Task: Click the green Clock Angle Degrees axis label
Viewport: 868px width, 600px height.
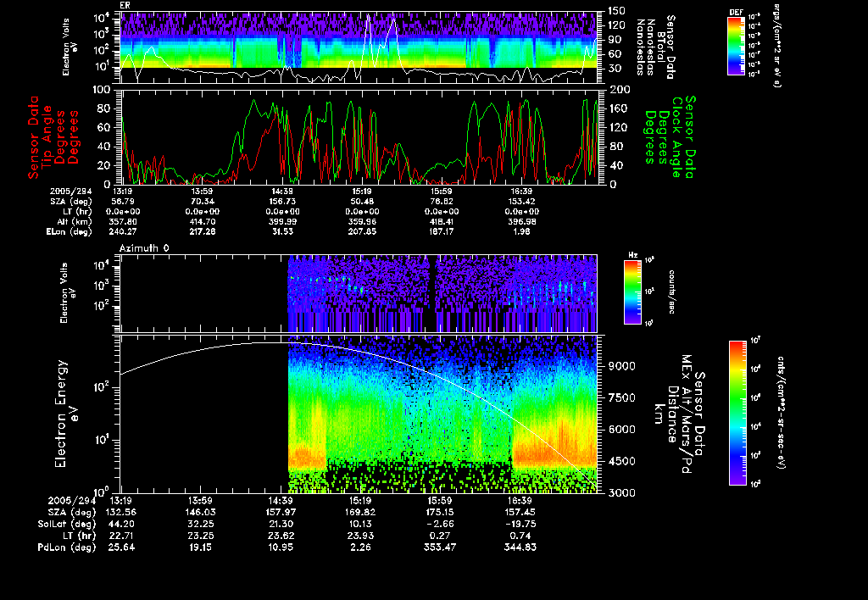Action: 670,137
